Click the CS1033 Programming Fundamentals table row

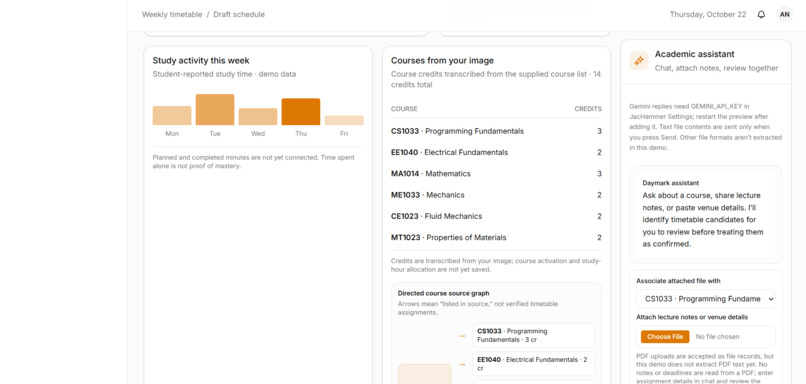tap(496, 131)
